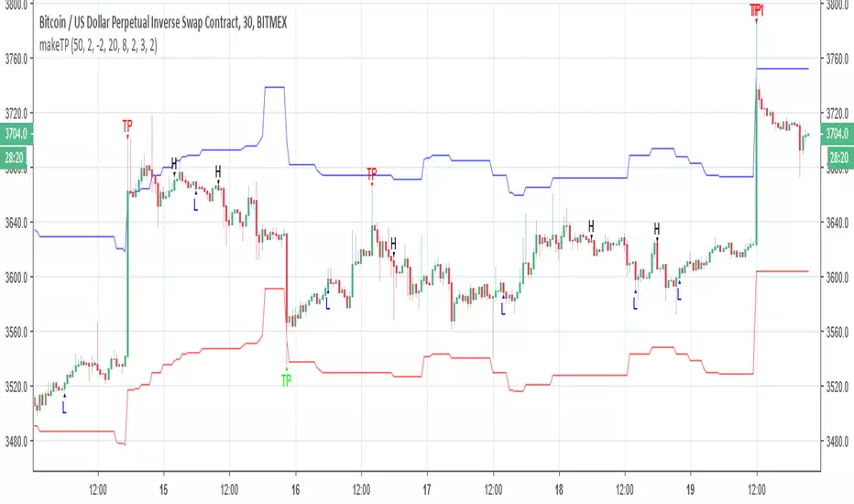The height and width of the screenshot is (504, 854).
Task: Click the rightmost blue L marker
Action: tap(679, 294)
